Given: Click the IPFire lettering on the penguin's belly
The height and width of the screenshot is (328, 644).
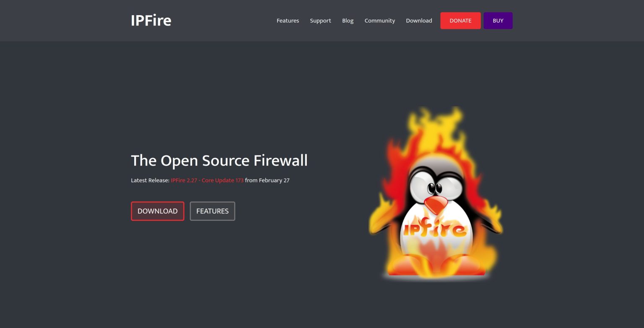Looking at the screenshot, I should [x=434, y=229].
